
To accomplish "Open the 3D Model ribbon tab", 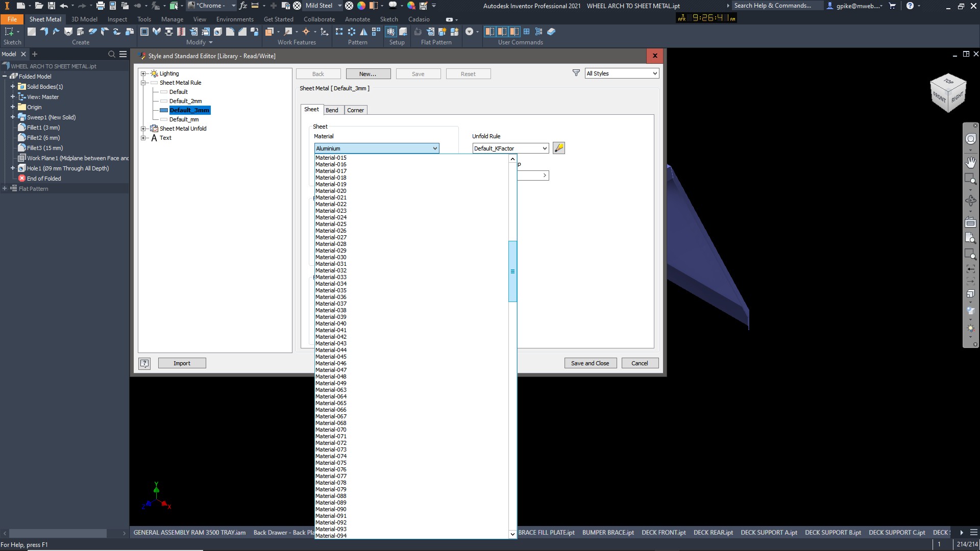I will pyautogui.click(x=84, y=19).
